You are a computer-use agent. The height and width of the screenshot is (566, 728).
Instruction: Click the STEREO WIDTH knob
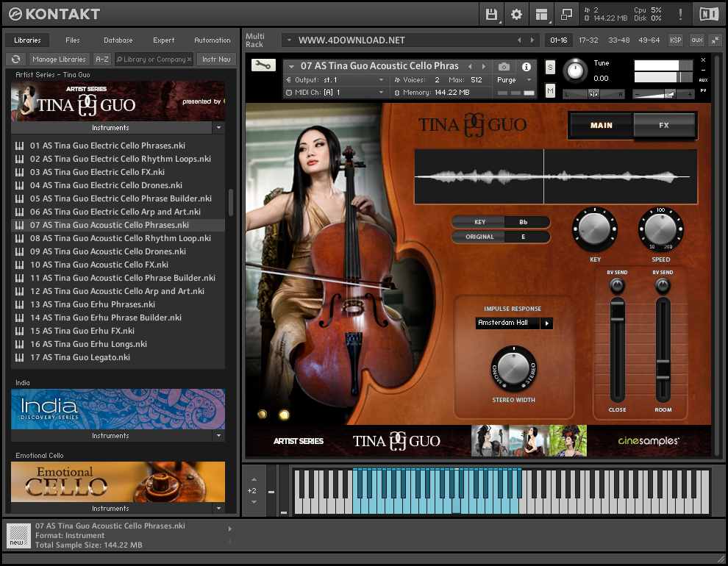513,368
